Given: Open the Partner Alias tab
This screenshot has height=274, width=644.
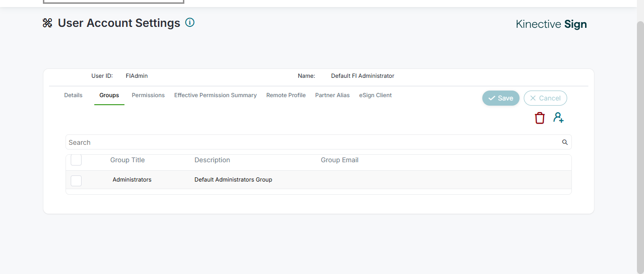Looking at the screenshot, I should click(332, 95).
